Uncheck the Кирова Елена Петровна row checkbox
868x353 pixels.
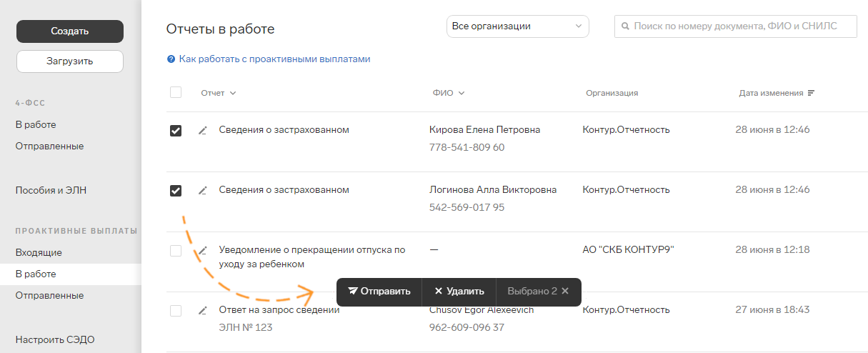[176, 131]
